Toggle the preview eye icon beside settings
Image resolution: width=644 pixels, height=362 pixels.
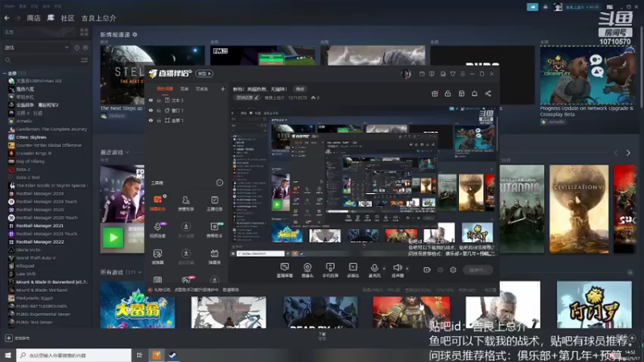[x=440, y=269]
